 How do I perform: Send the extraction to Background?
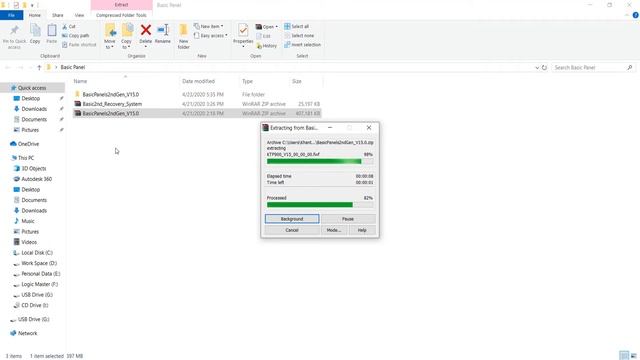292,219
